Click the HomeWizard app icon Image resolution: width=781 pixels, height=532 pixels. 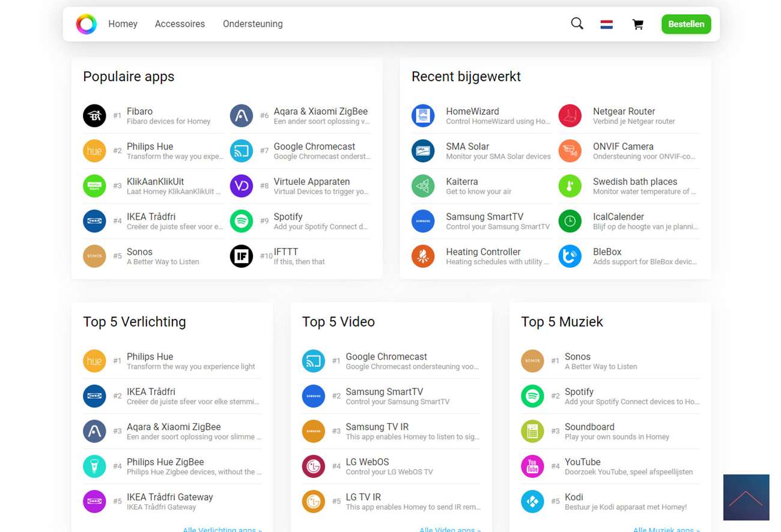pos(423,116)
